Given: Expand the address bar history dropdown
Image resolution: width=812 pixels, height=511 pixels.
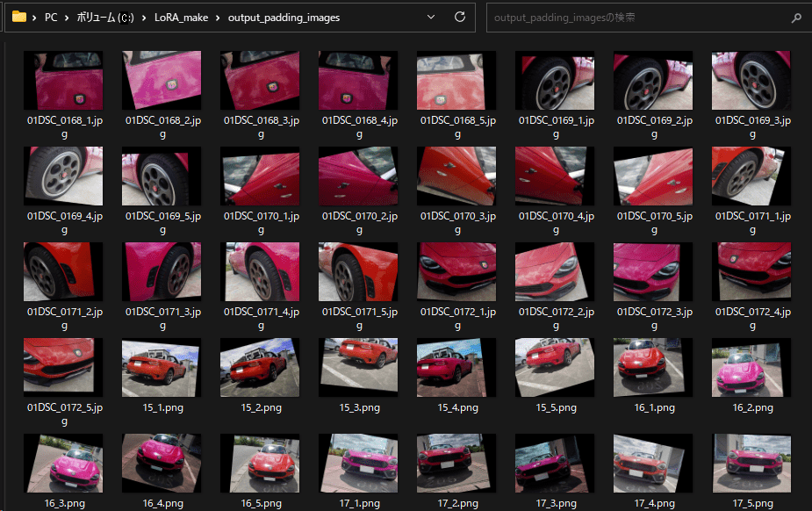Looking at the screenshot, I should 430,17.
